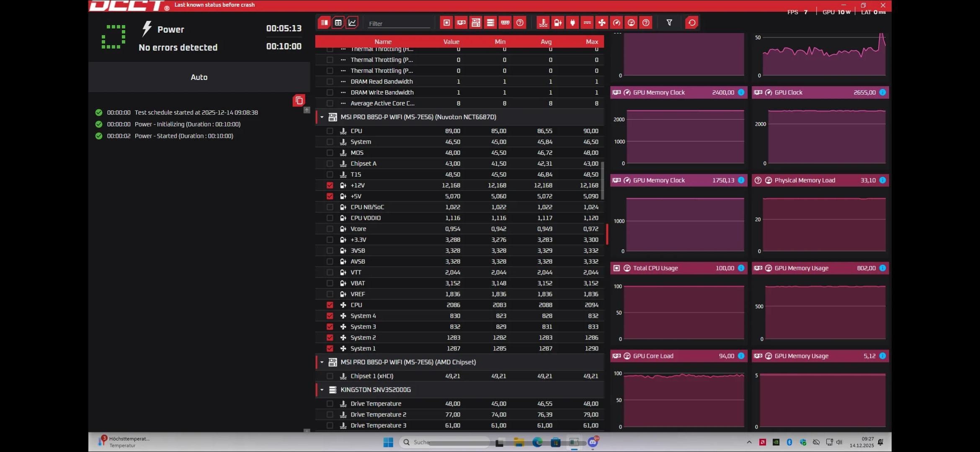Click the temperature sensor filter icon
This screenshot has width=980, height=452.
543,23
